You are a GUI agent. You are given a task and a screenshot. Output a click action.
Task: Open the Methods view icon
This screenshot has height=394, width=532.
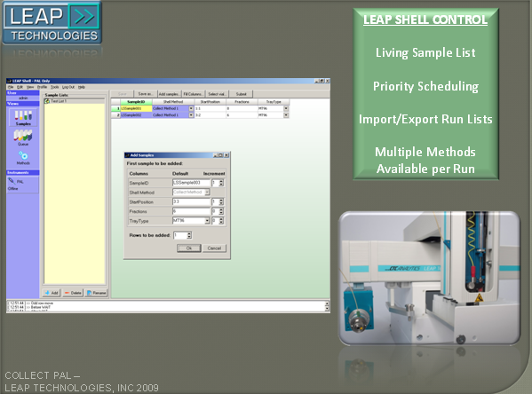[x=23, y=158]
